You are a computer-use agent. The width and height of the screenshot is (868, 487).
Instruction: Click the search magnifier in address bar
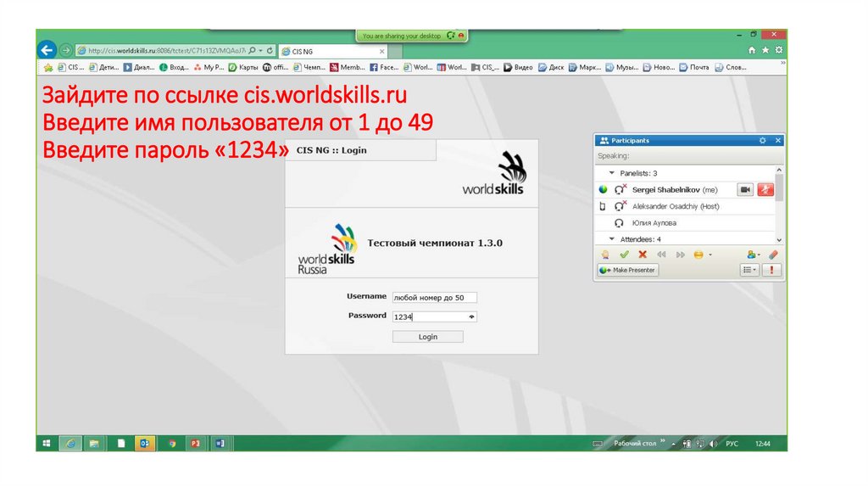coord(253,50)
